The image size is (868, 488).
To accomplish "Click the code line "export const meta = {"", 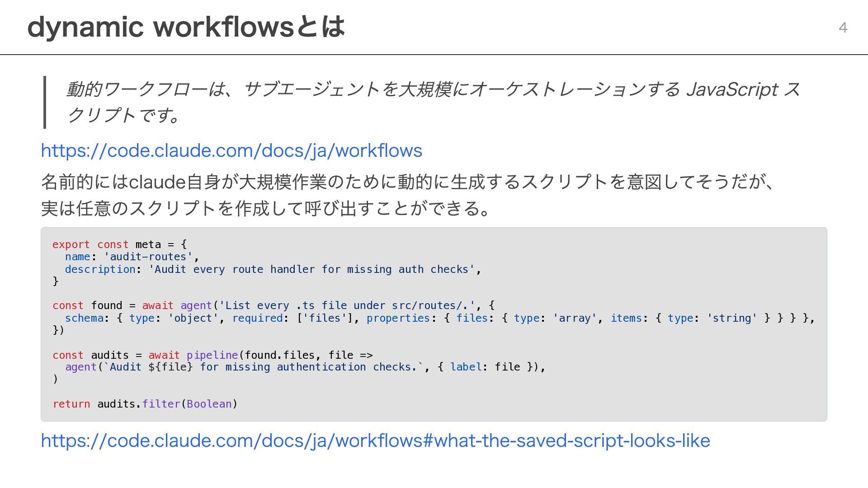I will [x=120, y=244].
